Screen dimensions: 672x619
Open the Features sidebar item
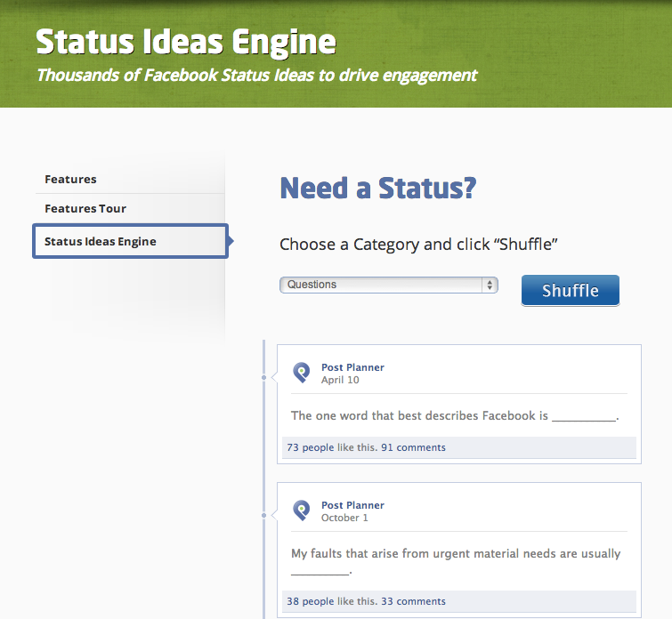tap(70, 179)
